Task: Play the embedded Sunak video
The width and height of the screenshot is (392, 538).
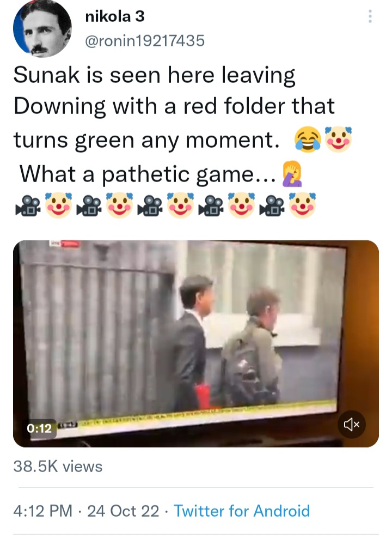Action: point(195,343)
